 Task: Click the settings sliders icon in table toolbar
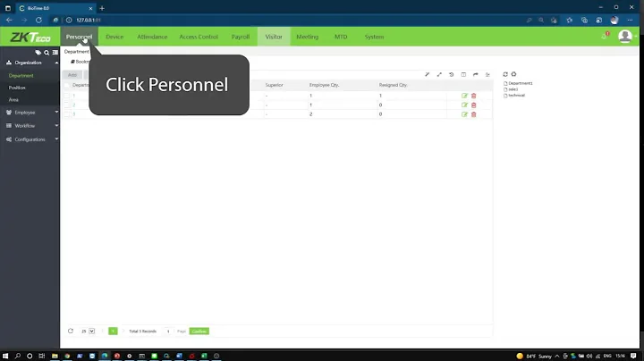(487, 75)
